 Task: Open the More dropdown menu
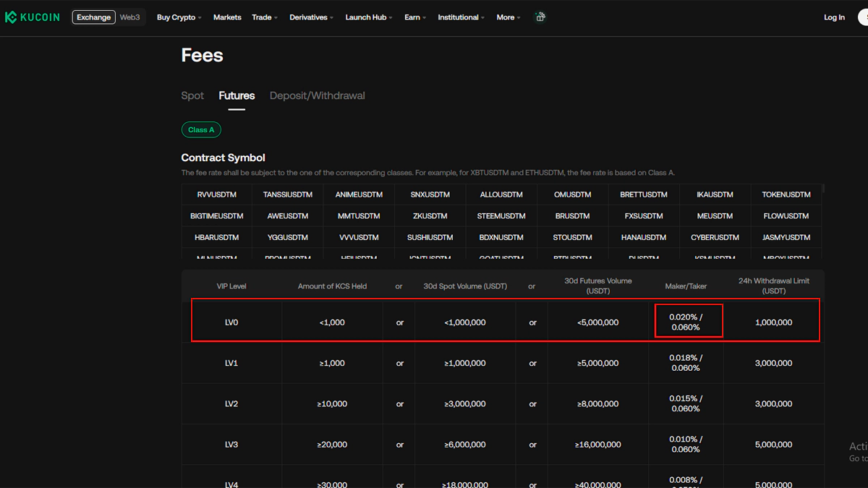coord(508,17)
